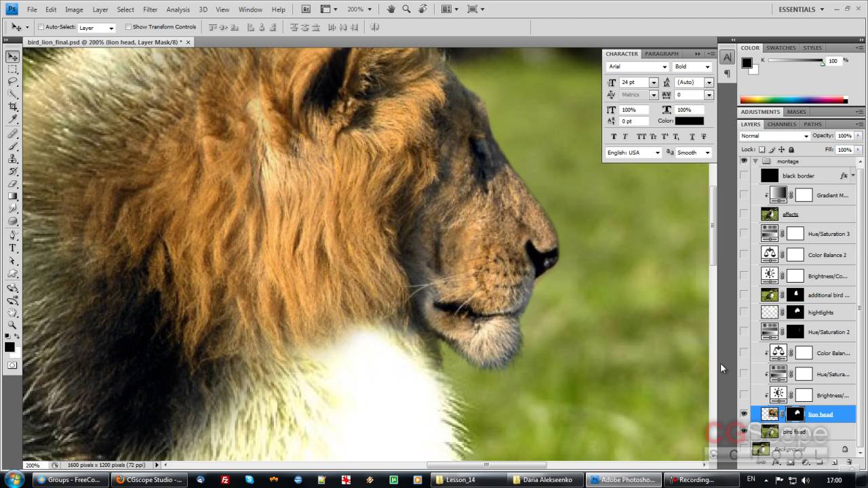Select the Eyedropper tool
Image resolution: width=868 pixels, height=488 pixels.
point(13,119)
